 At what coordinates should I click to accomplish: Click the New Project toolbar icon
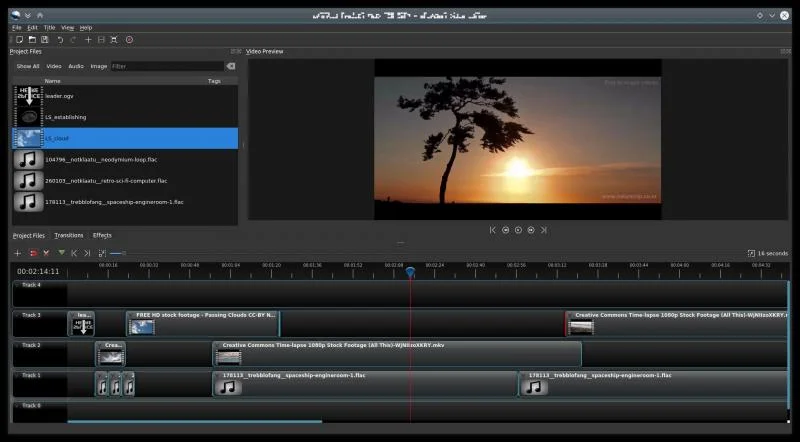19,40
